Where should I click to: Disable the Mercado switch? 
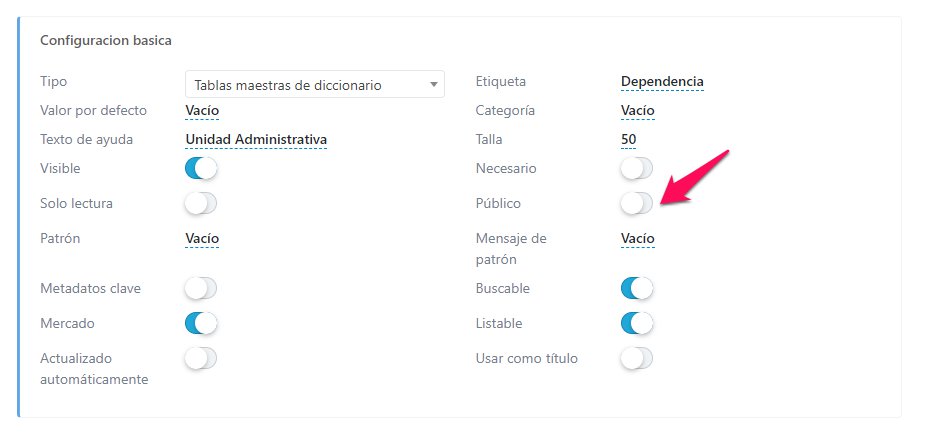[x=201, y=323]
